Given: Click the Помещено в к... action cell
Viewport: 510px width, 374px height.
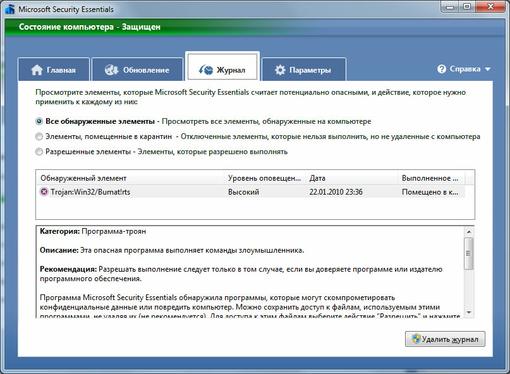Looking at the screenshot, I should click(430, 192).
